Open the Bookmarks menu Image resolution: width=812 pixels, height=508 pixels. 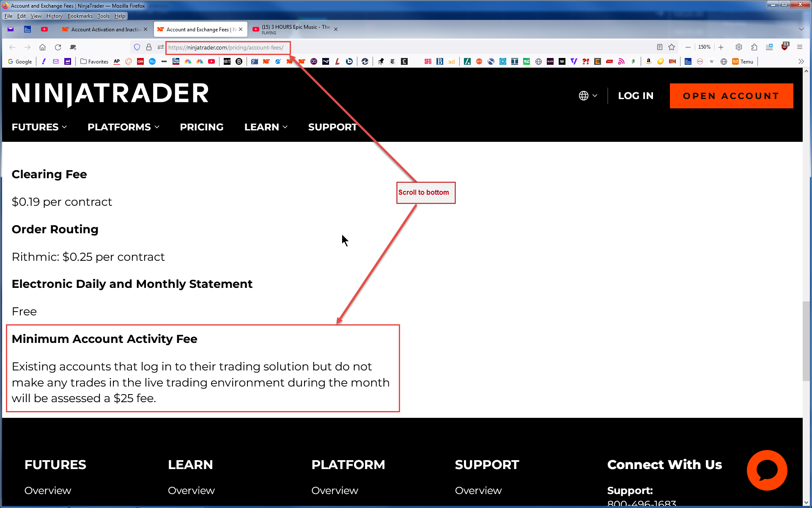[x=80, y=16]
